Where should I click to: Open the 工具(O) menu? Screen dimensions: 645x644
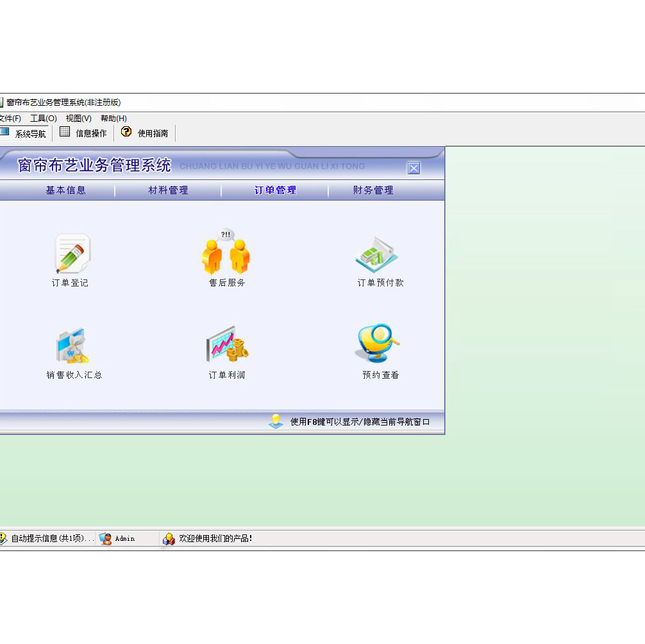44,119
